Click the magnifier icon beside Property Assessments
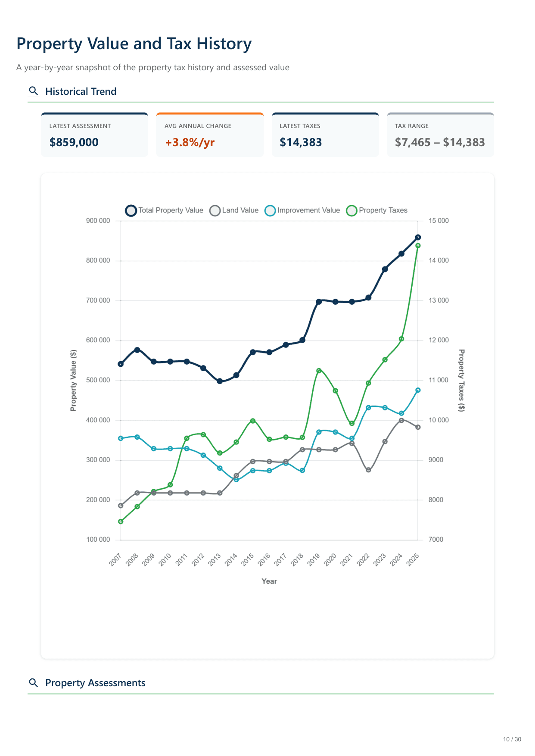This screenshot has height=756, width=535. (33, 683)
